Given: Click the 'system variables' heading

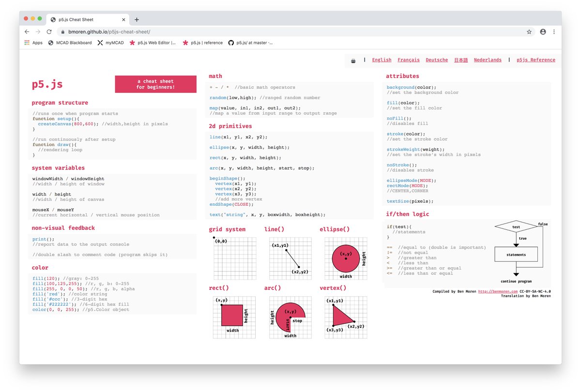Looking at the screenshot, I should pyautogui.click(x=58, y=168).
